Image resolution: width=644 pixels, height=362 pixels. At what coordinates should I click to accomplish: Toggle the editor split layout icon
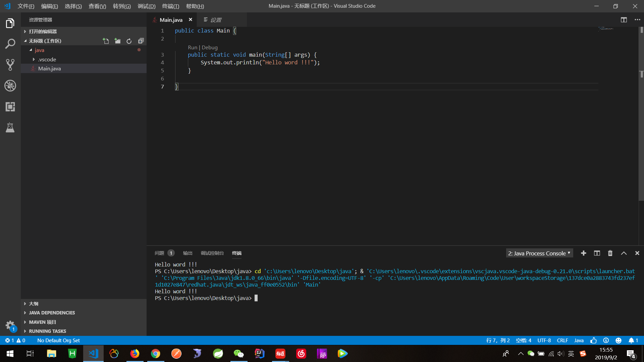[624, 20]
